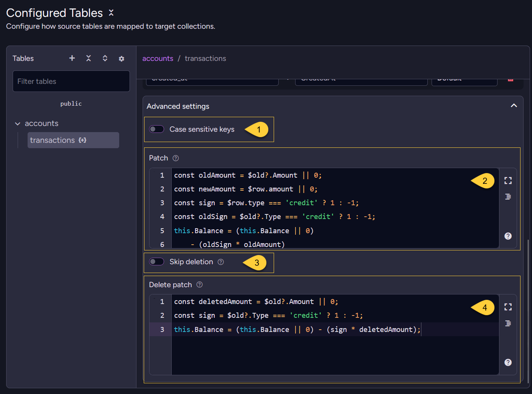Click 'const sign' line in Delete patch
Image resolution: width=532 pixels, height=394 pixels.
[x=268, y=315]
